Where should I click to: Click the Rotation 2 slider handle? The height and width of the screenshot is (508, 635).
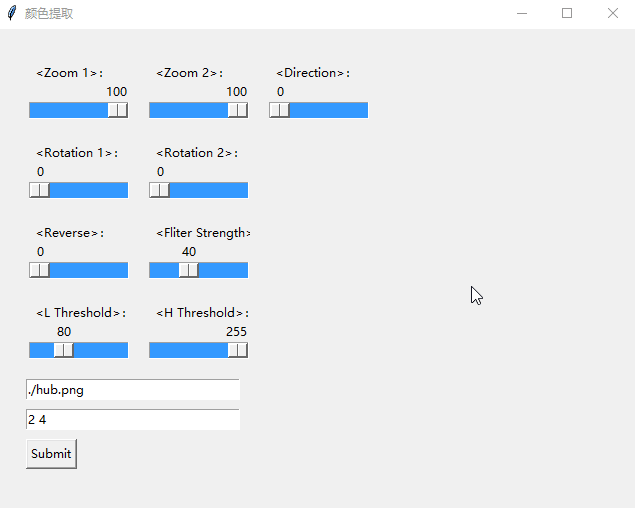click(x=159, y=190)
